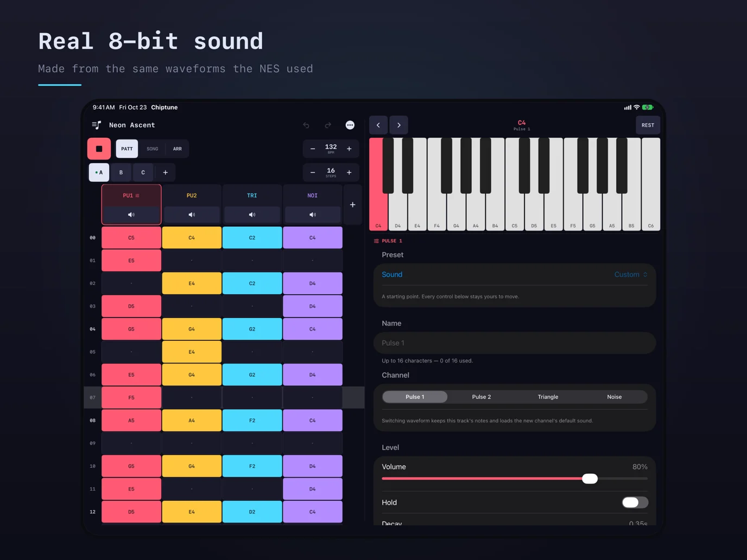
Task: Open the song list icon beside Neon Ascent
Action: pos(97,125)
